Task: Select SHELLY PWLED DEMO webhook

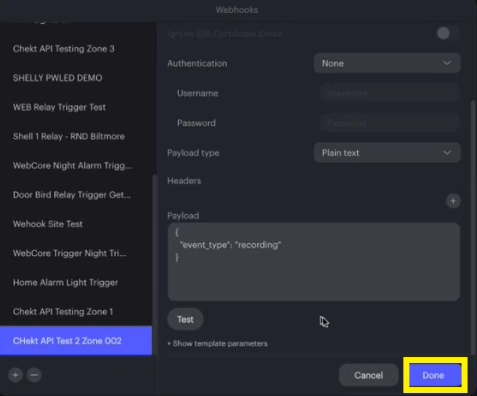Action: coord(76,78)
